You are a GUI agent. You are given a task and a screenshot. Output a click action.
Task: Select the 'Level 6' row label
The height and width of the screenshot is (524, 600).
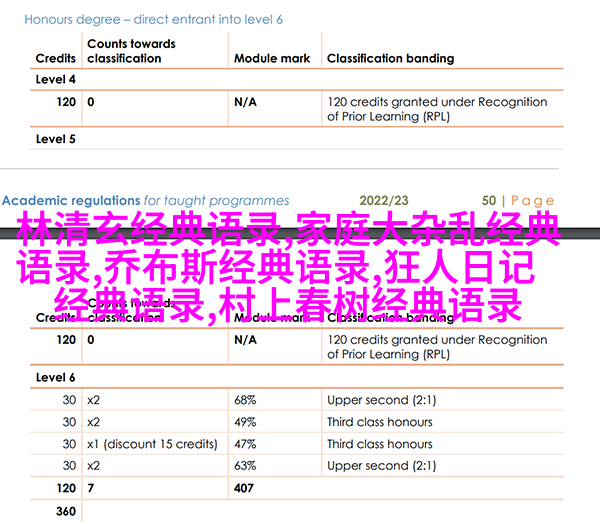tap(56, 378)
